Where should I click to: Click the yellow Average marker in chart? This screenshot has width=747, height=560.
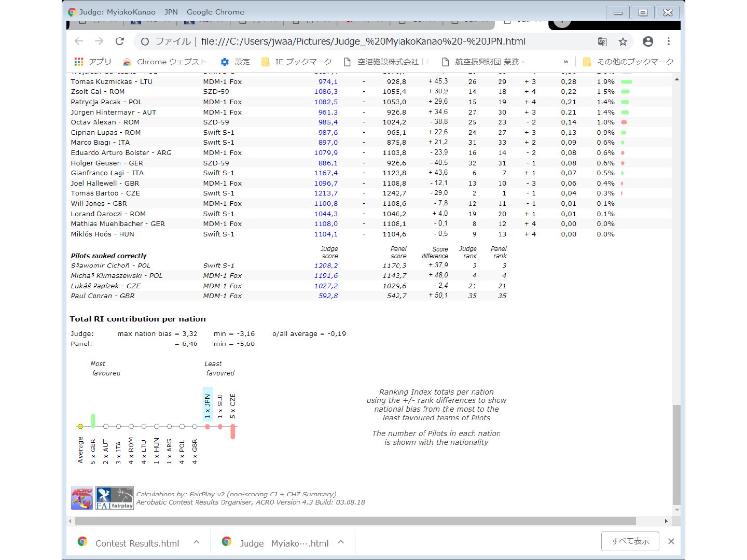pos(80,426)
